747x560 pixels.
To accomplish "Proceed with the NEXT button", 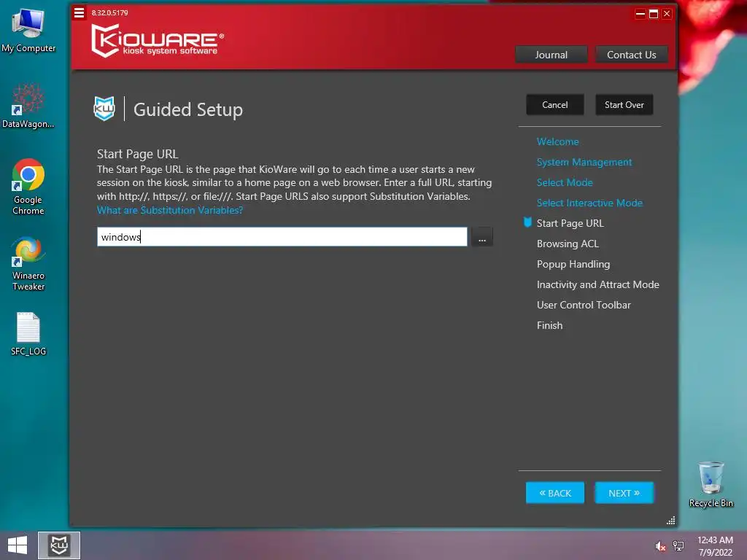I will click(624, 493).
